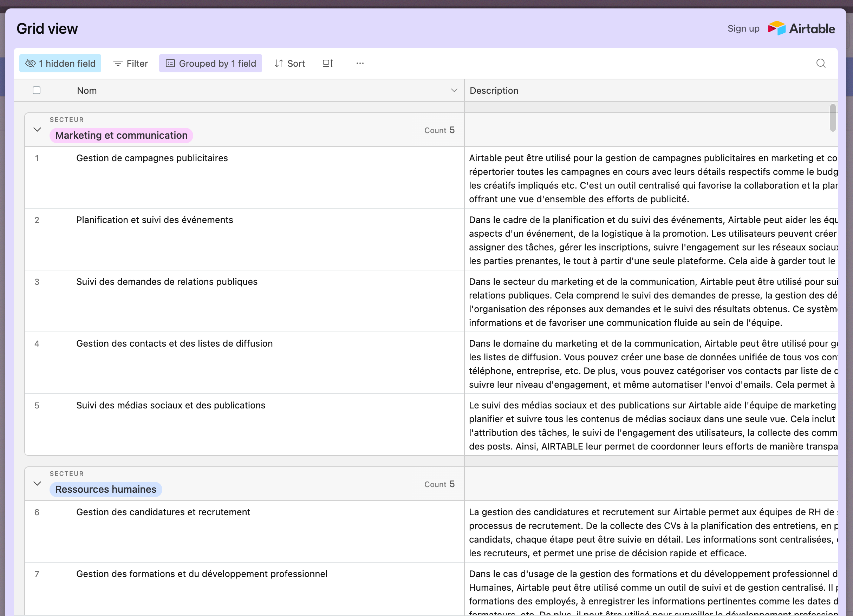The image size is (853, 616).
Task: Select the Nom column header
Action: click(x=87, y=90)
